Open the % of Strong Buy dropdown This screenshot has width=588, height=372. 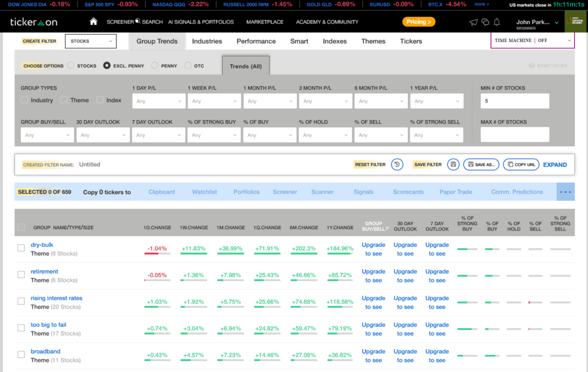click(x=214, y=135)
